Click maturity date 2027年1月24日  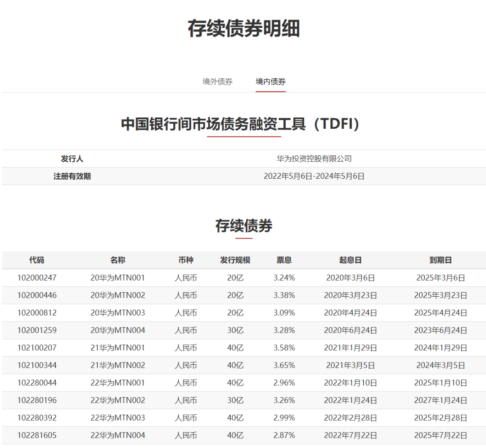pyautogui.click(x=441, y=400)
